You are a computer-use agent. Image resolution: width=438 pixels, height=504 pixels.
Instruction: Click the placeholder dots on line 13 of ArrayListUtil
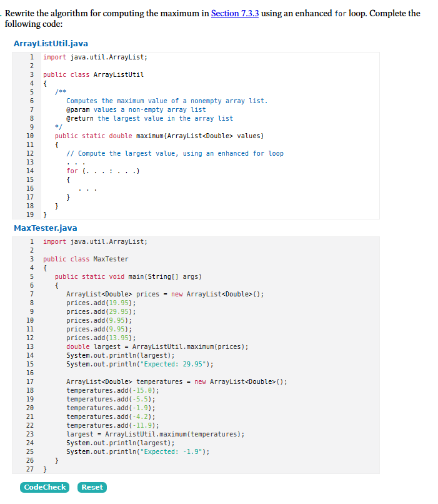coord(76,163)
